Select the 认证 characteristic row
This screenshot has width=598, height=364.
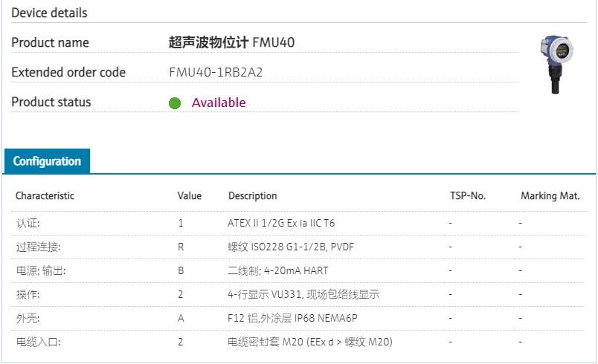tap(28, 223)
